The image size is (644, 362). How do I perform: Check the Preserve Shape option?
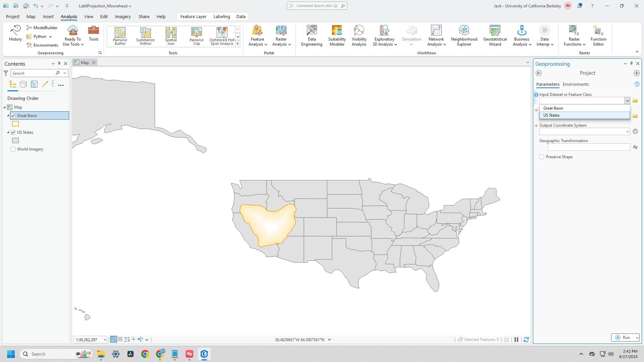[542, 157]
